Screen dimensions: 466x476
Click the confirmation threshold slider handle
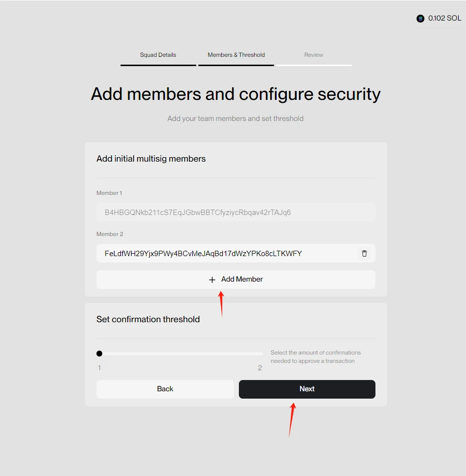click(99, 353)
